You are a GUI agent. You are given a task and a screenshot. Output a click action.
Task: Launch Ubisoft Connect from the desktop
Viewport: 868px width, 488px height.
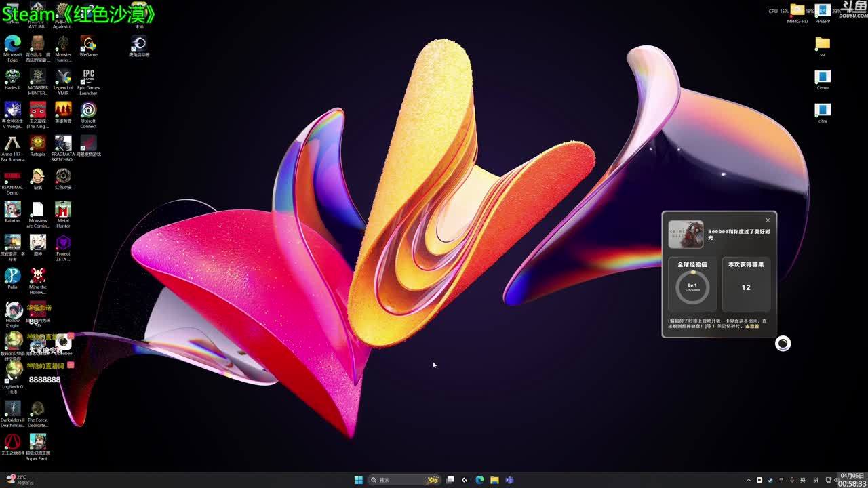88,110
